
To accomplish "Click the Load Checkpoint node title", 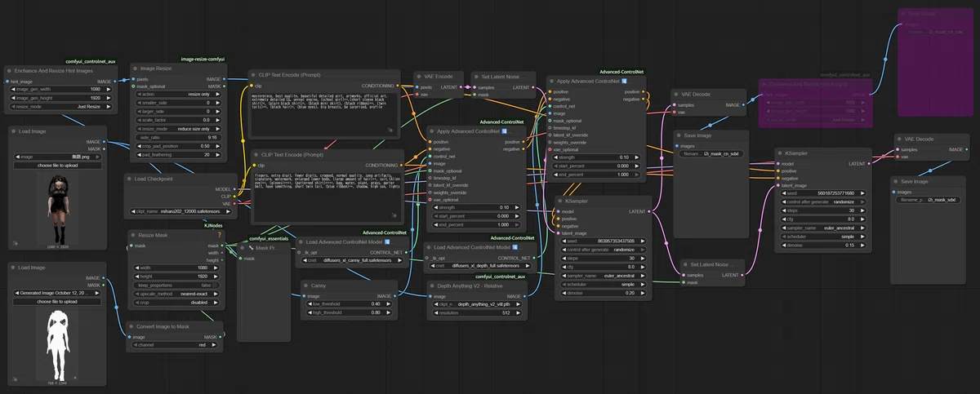I will coord(155,179).
